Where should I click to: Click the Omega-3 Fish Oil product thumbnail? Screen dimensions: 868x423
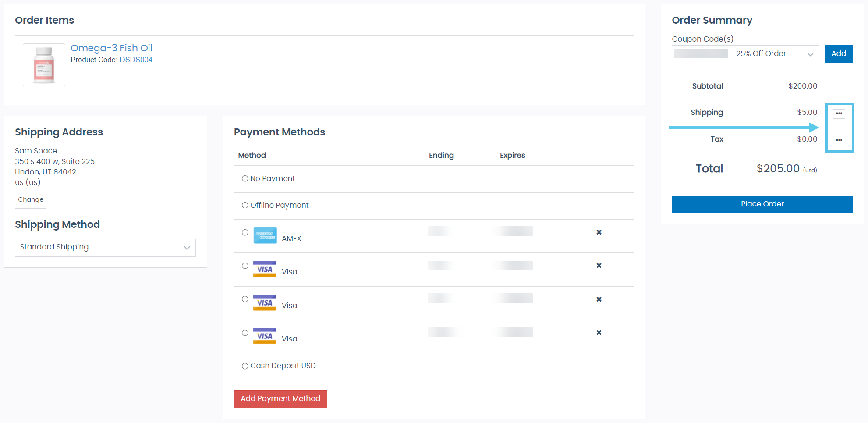coord(44,65)
